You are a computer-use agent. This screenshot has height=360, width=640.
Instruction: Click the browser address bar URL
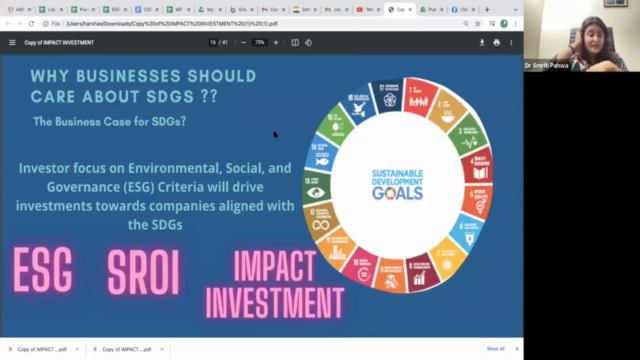coord(172,24)
